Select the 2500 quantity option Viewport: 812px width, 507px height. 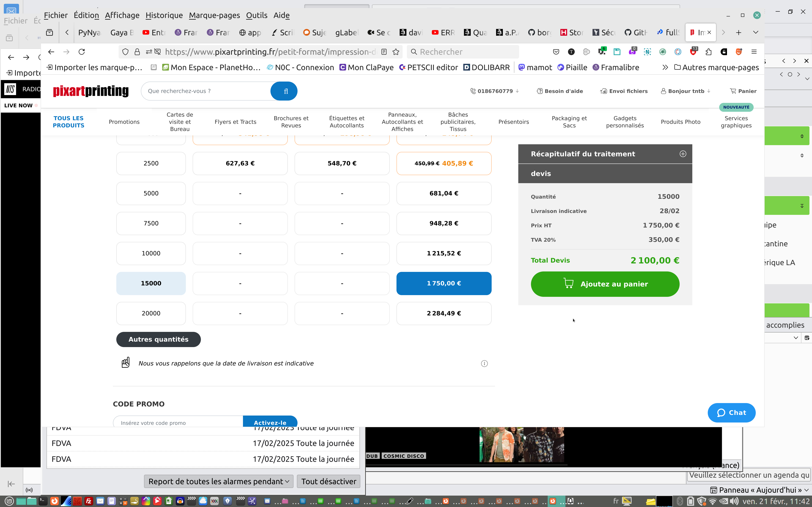click(151, 163)
